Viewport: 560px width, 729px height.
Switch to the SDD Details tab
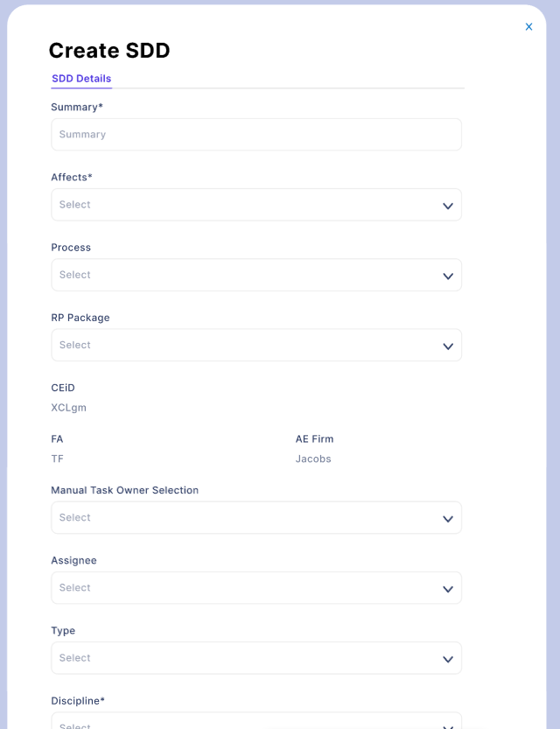pyautogui.click(x=81, y=79)
